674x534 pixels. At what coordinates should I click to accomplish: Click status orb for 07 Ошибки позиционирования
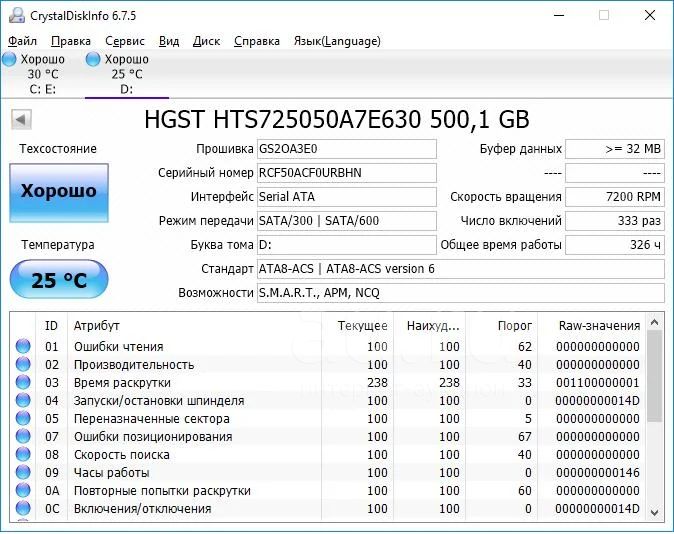click(23, 436)
